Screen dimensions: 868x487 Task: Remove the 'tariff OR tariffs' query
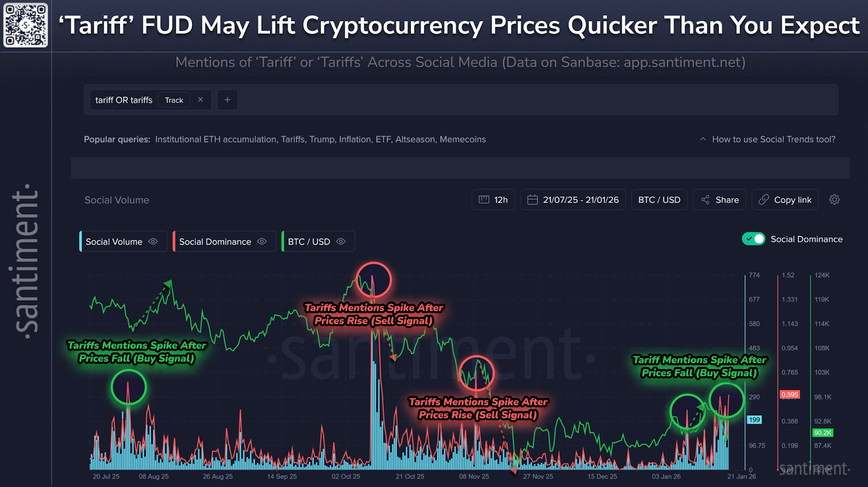200,100
